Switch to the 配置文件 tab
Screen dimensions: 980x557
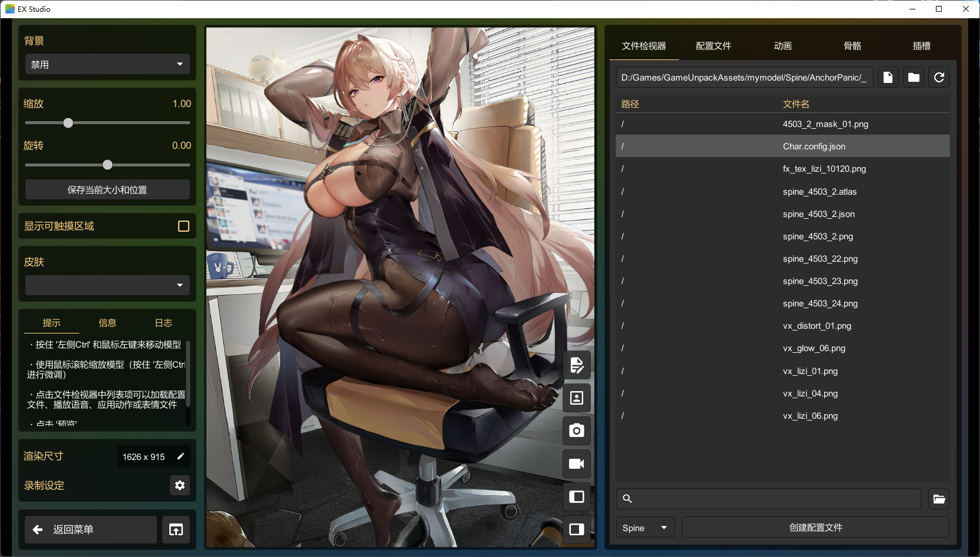pyautogui.click(x=714, y=46)
